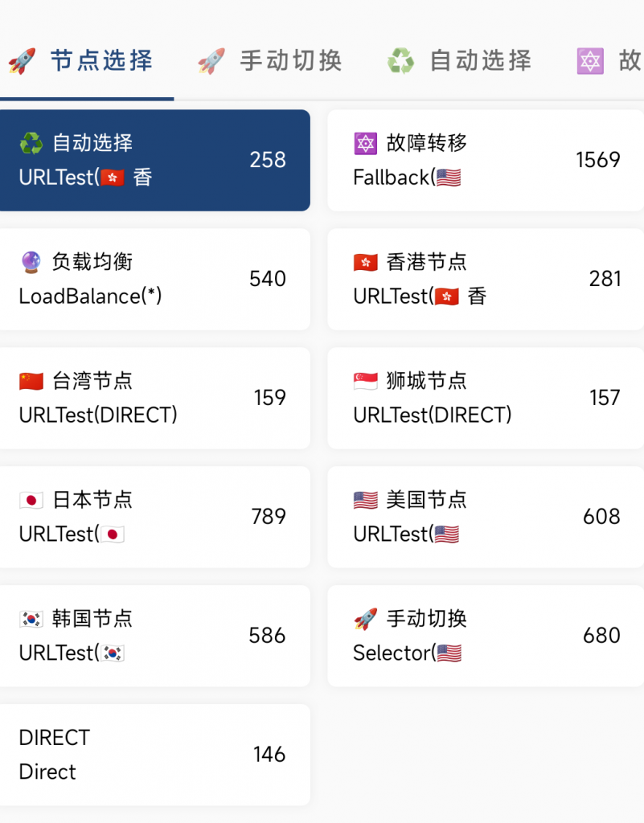Open the 自动选择 tab at top
644x823 pixels.
461,61
